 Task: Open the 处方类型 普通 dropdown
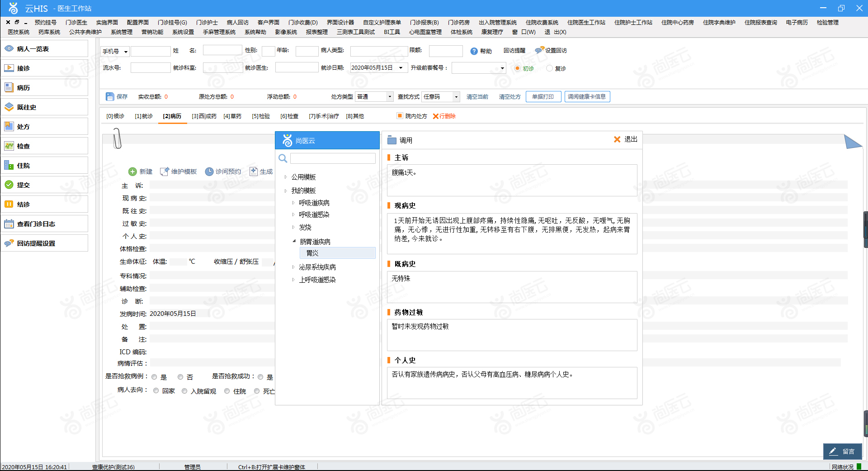(x=390, y=97)
